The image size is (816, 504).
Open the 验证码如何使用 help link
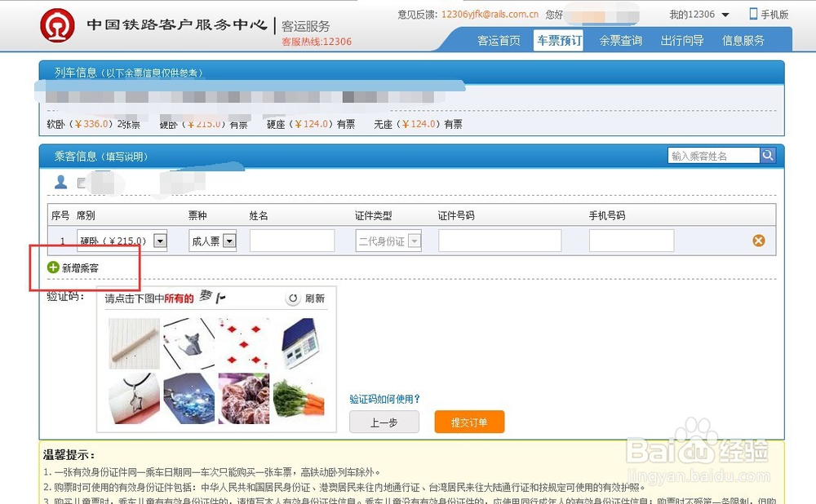tap(384, 399)
